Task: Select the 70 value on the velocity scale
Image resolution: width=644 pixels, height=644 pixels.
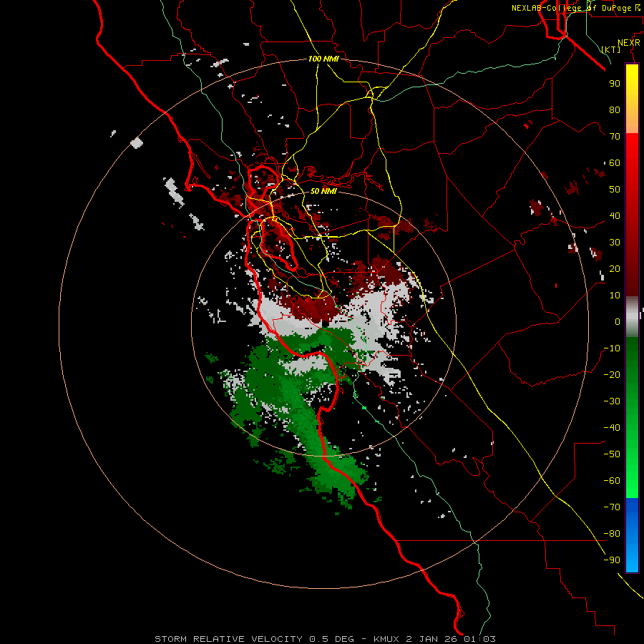Action: [615, 137]
